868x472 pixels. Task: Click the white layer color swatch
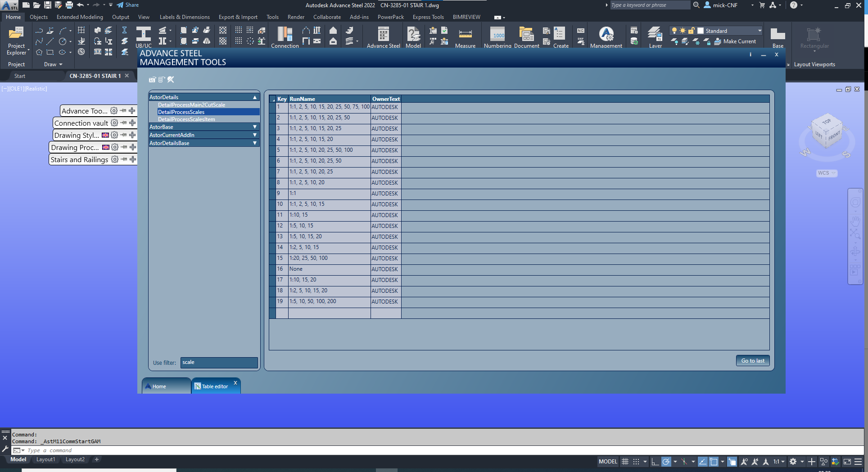point(701,31)
